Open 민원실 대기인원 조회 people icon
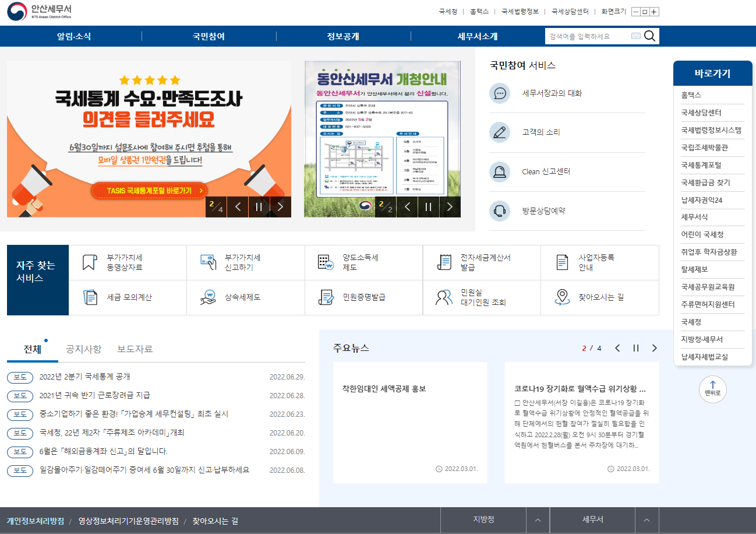The image size is (756, 534). pyautogui.click(x=444, y=297)
